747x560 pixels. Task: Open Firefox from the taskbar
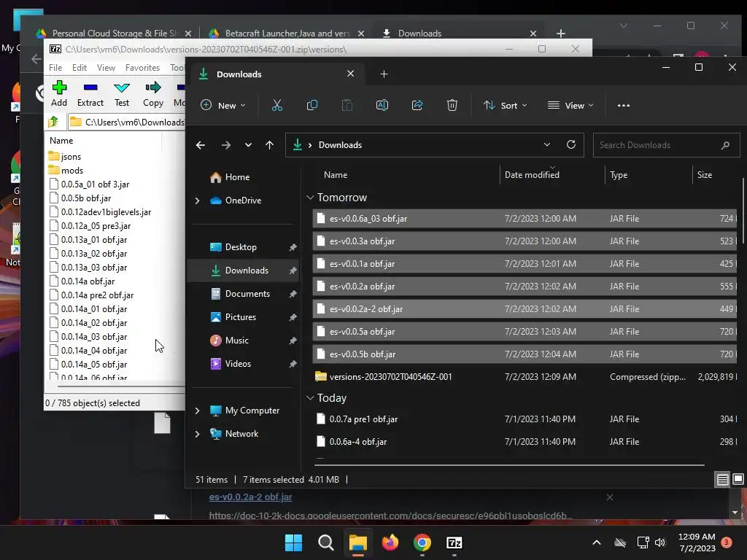click(x=390, y=542)
